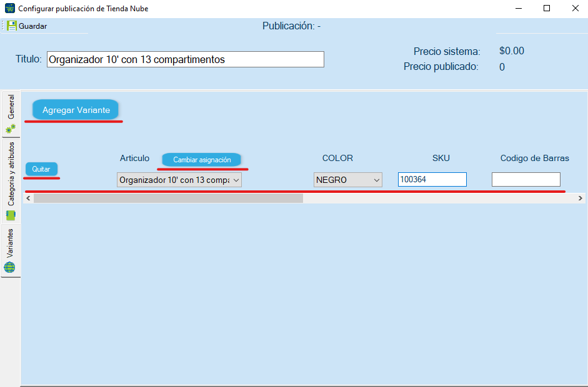Click the 'Precio publicado:' label
The image size is (588, 387).
(441, 67)
